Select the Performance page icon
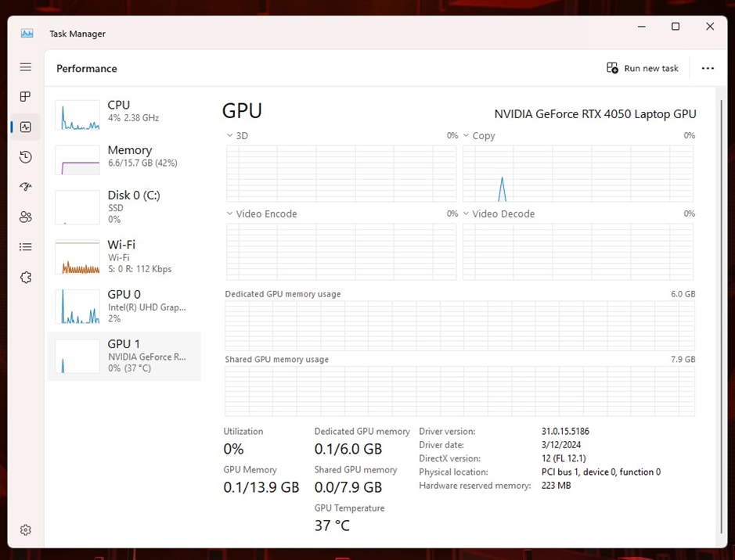This screenshot has height=560, width=735. (x=26, y=127)
